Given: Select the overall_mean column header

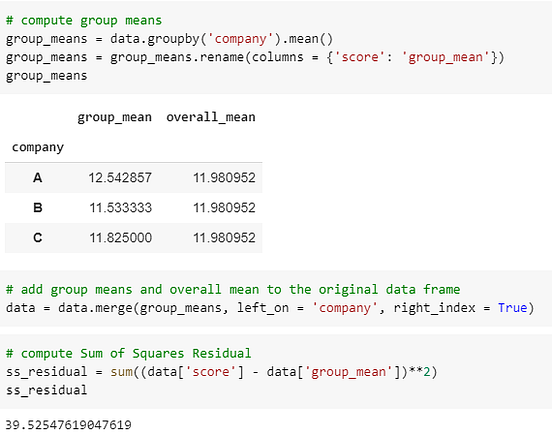Looking at the screenshot, I should (211, 117).
